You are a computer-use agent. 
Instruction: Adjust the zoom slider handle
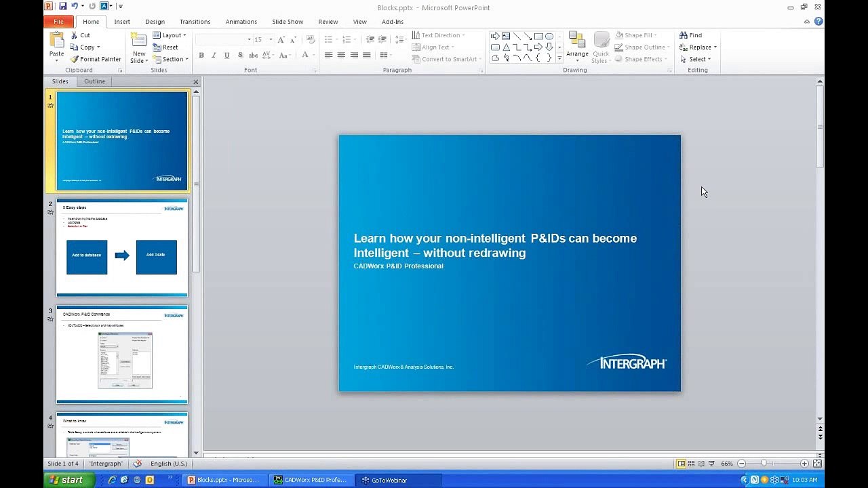(764, 464)
